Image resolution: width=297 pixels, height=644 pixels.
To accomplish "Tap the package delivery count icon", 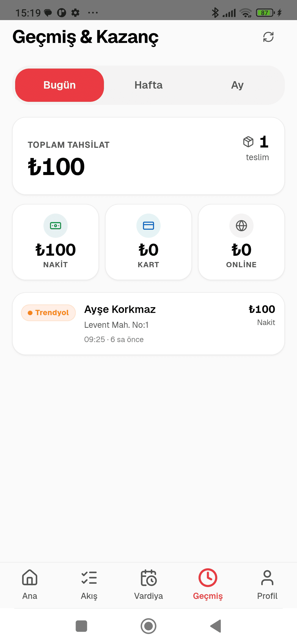I will click(248, 142).
